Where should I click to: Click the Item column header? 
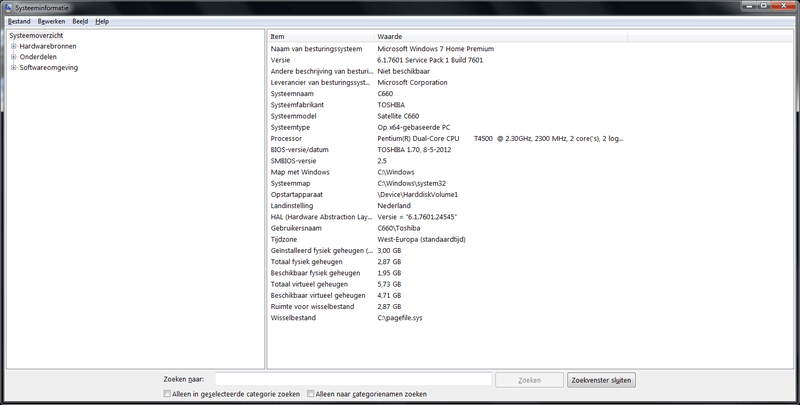point(321,37)
